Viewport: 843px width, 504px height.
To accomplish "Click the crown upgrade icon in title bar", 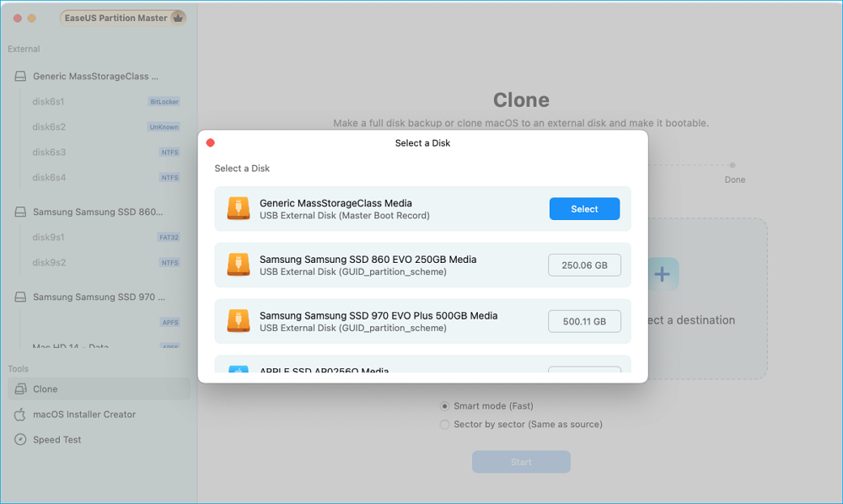I will (x=178, y=18).
